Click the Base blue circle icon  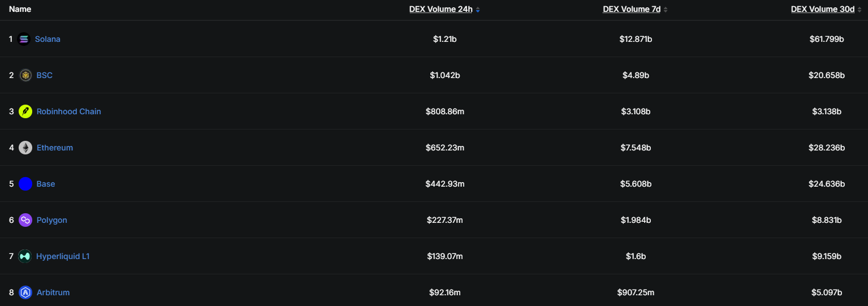[x=25, y=184]
